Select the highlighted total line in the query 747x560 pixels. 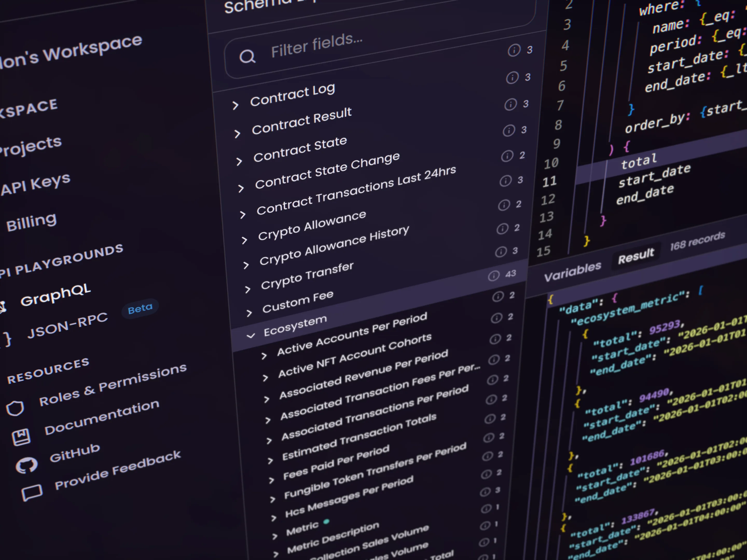[638, 162]
